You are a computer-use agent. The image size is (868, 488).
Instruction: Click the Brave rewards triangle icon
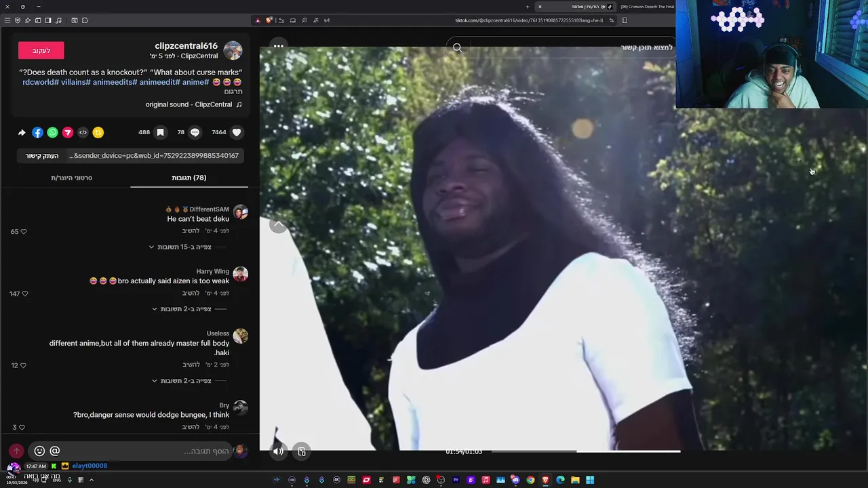coord(258,20)
